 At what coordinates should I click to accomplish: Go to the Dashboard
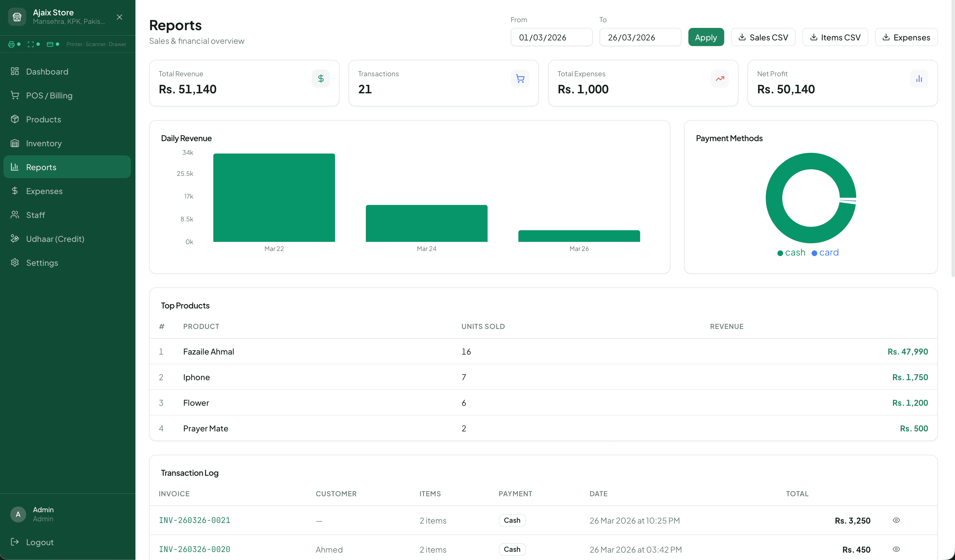[x=47, y=71]
